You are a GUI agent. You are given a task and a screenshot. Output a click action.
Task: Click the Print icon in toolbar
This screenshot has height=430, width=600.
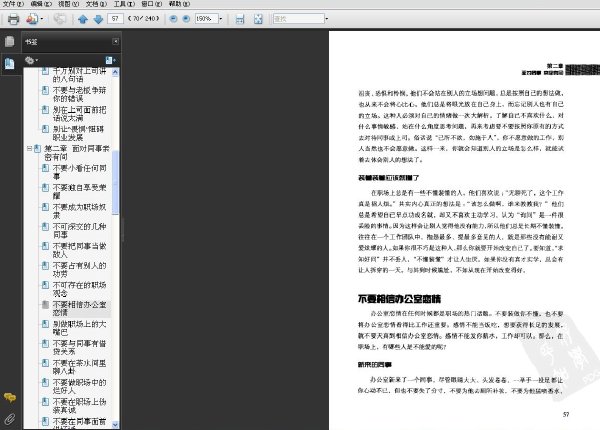[x=13, y=19]
